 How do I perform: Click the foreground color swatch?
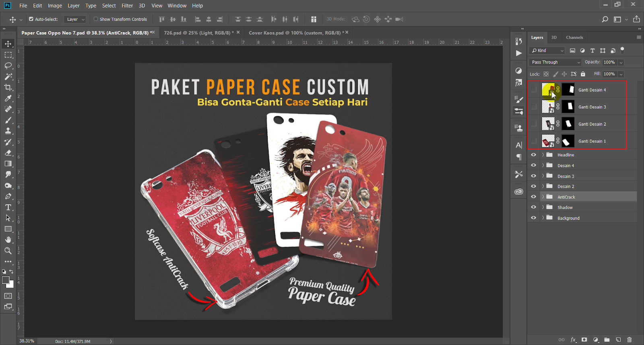[x=6, y=280]
